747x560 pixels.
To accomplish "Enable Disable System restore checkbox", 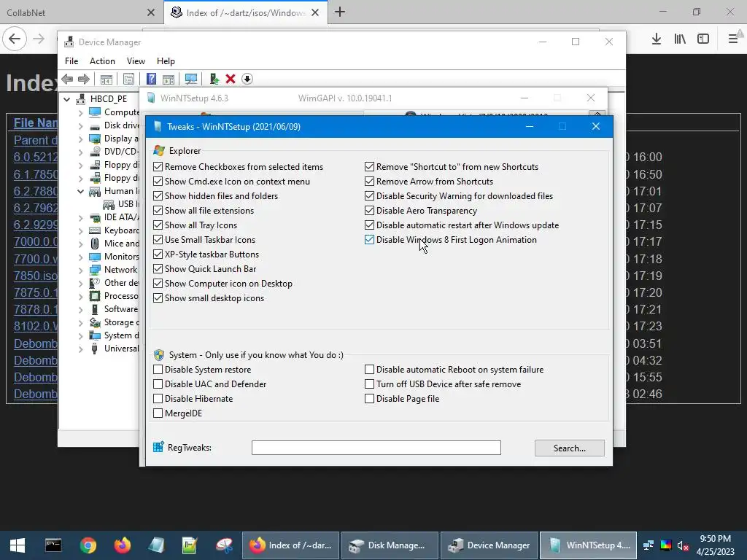I will click(158, 370).
